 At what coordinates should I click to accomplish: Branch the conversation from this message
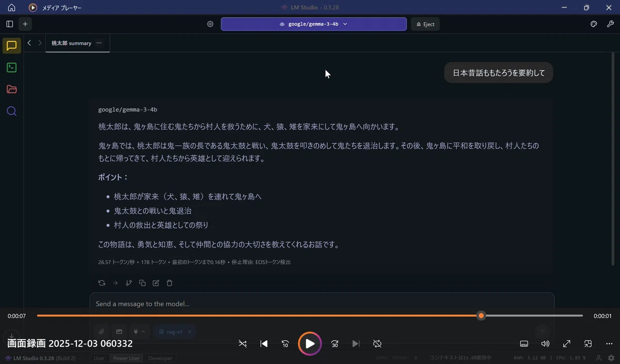(x=129, y=283)
